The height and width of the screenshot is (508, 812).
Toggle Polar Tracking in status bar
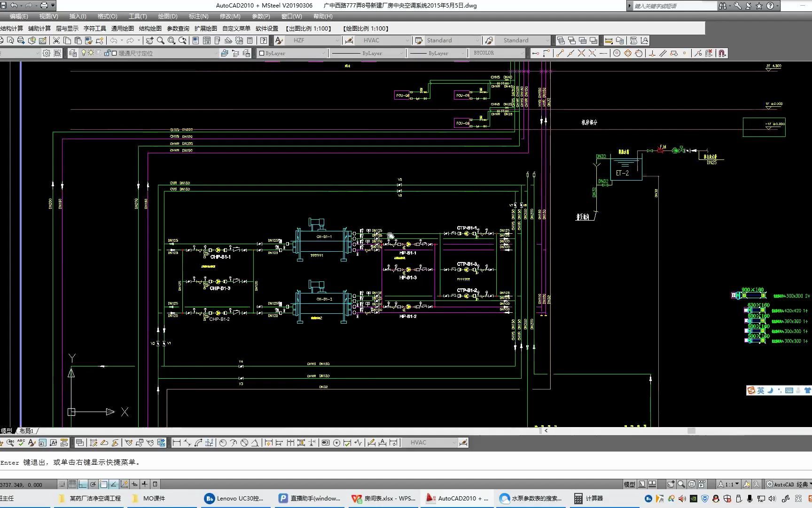(x=93, y=484)
